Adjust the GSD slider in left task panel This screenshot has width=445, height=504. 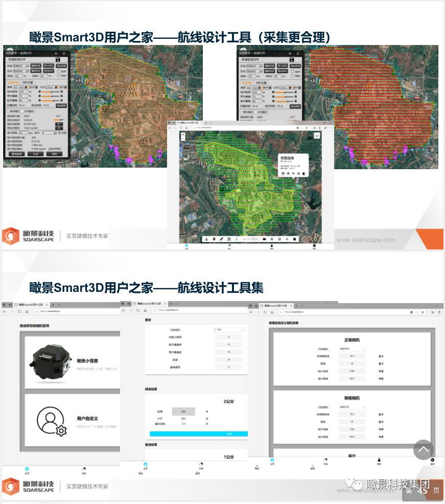click(x=61, y=87)
